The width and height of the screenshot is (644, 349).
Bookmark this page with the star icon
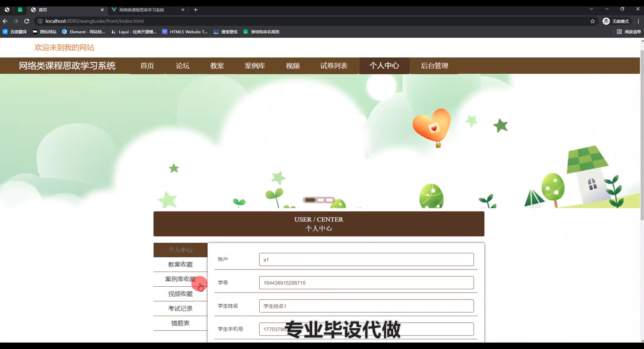(x=593, y=21)
